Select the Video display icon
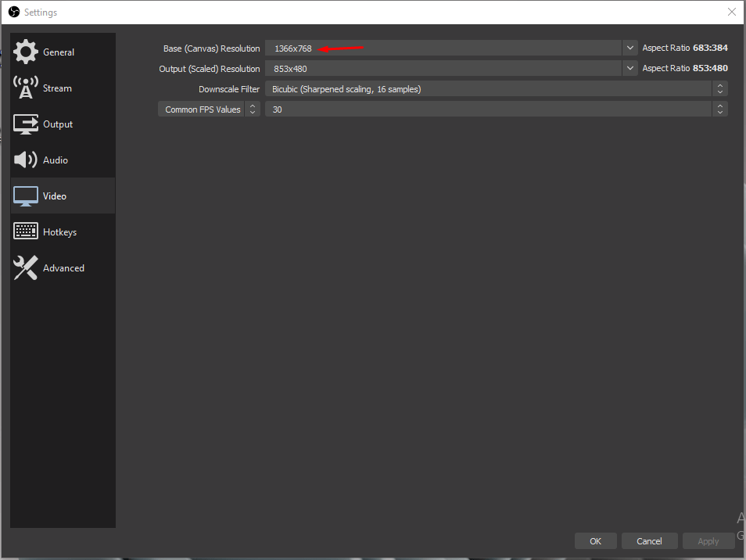This screenshot has height=560, width=746. [x=25, y=196]
